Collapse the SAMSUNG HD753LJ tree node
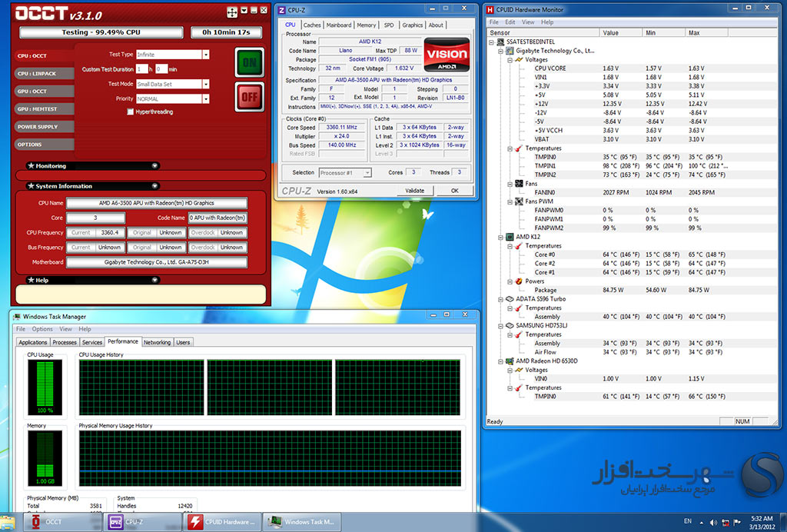 click(501, 326)
